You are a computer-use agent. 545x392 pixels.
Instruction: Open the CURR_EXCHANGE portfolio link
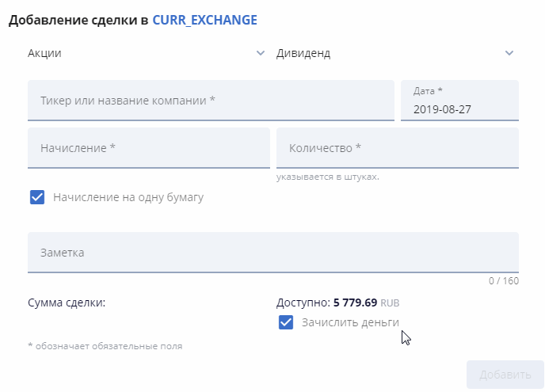[x=204, y=21]
